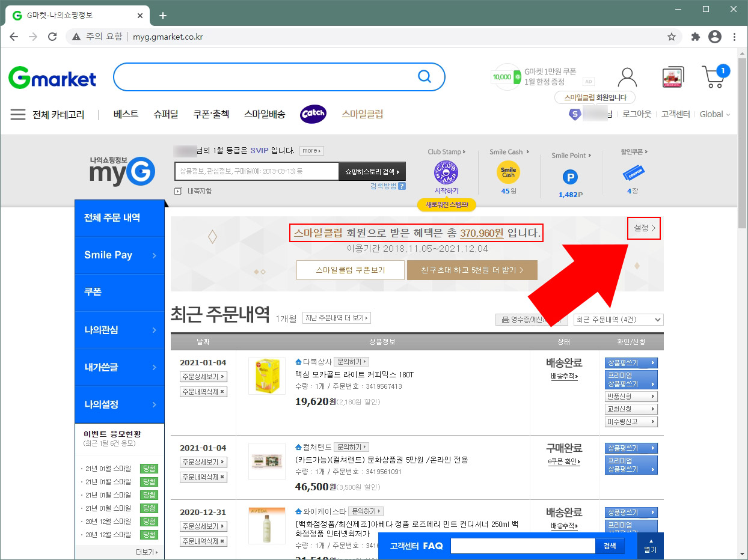Click 지난 주문내역 더 보기
This screenshot has height=560, width=748.
[337, 318]
